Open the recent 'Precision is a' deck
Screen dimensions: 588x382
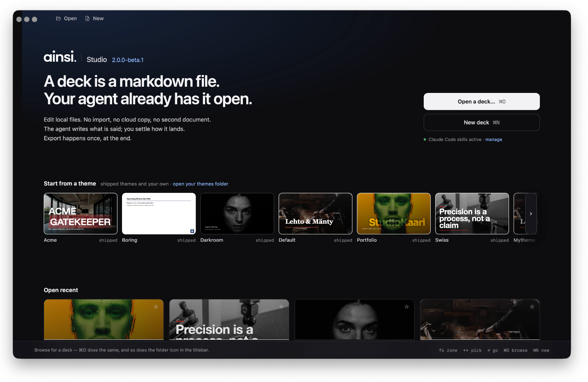pos(229,320)
